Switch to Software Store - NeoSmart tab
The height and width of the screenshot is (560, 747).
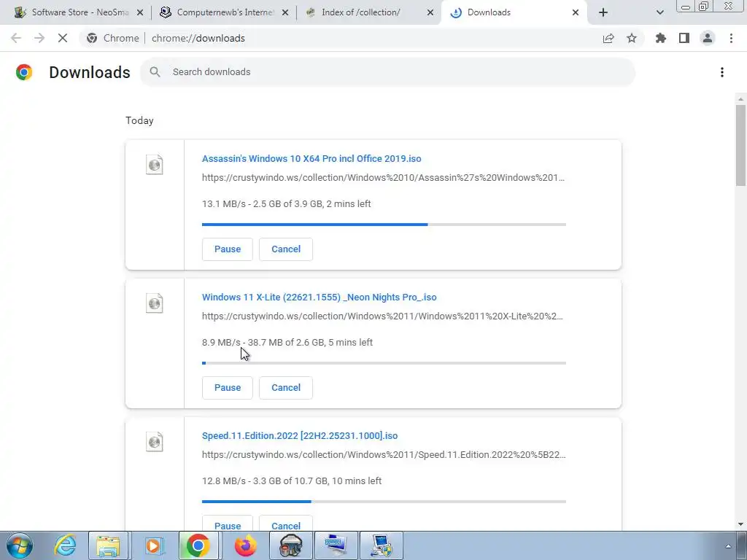[79, 12]
